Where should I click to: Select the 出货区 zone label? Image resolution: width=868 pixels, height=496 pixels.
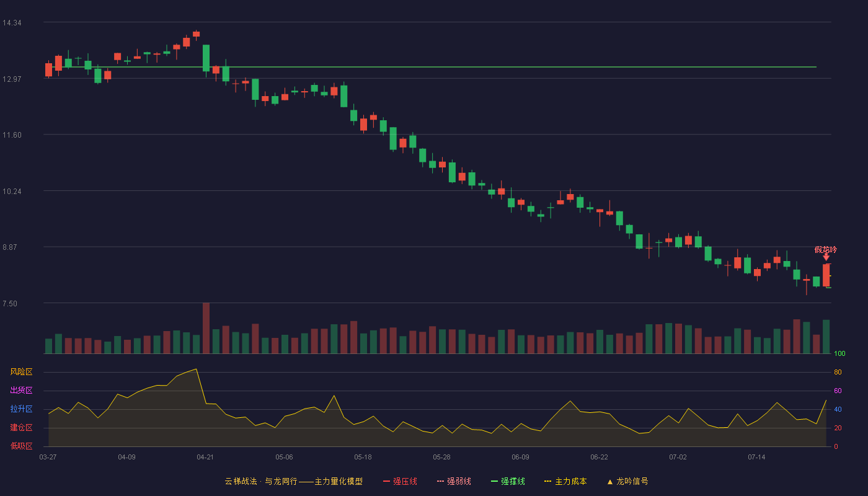[21, 391]
